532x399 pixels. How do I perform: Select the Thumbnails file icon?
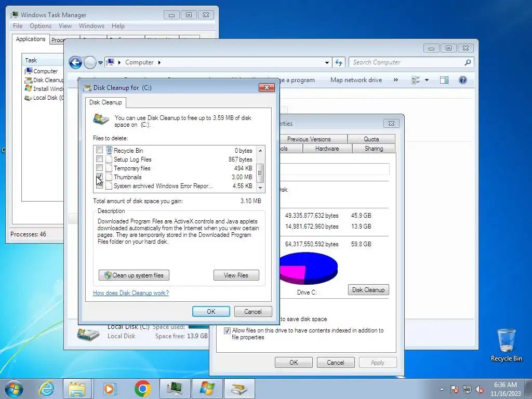click(109, 177)
